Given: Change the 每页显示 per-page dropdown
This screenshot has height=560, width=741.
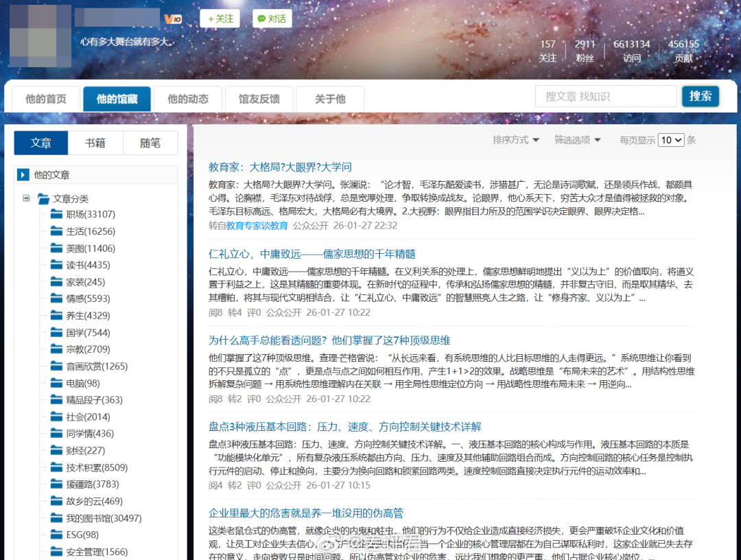Looking at the screenshot, I should (670, 139).
